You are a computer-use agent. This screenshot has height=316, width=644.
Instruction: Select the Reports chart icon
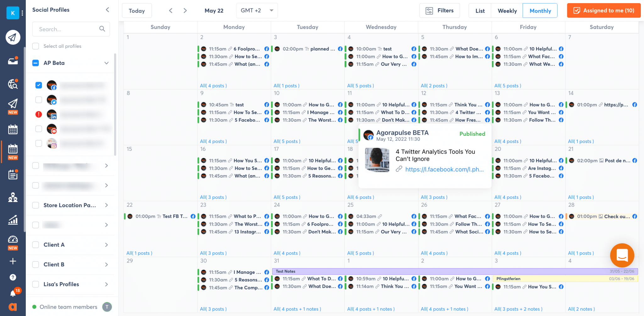[x=13, y=220]
